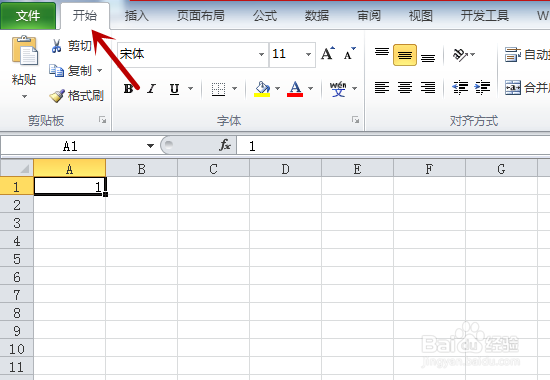The width and height of the screenshot is (550, 380).
Task: Select row 1 header
Action: pyautogui.click(x=16, y=186)
